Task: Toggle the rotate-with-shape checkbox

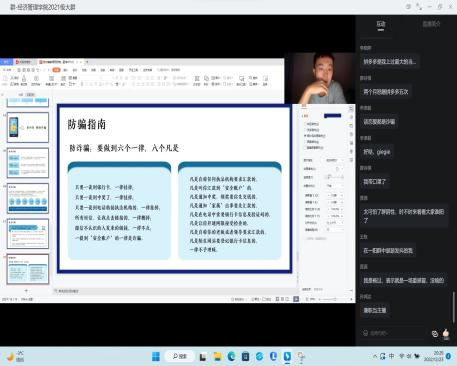Action: click(x=305, y=239)
